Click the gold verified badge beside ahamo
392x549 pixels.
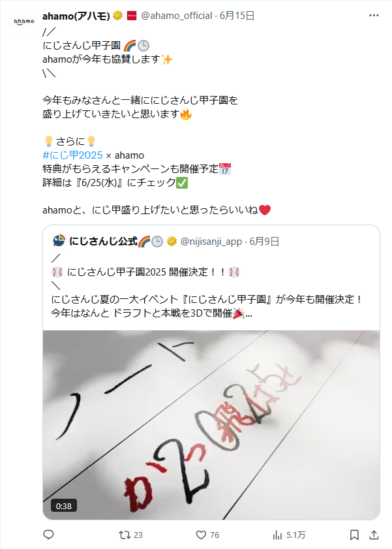[117, 16]
